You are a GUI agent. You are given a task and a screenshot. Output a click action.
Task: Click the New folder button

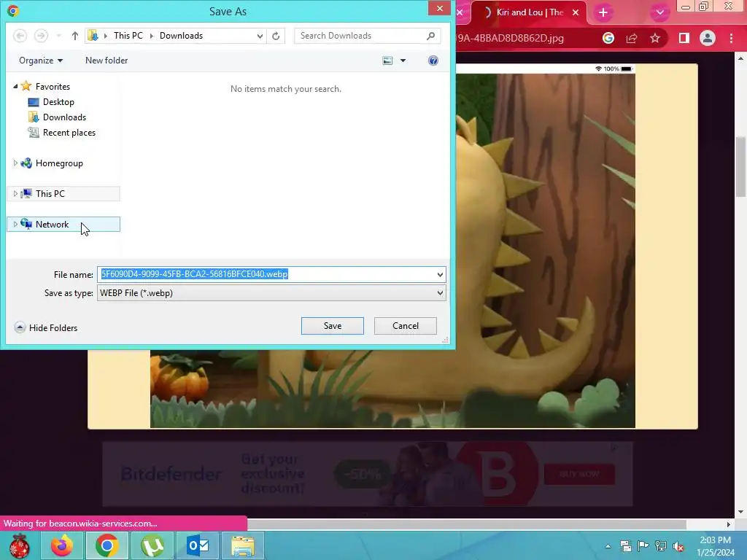pyautogui.click(x=107, y=61)
